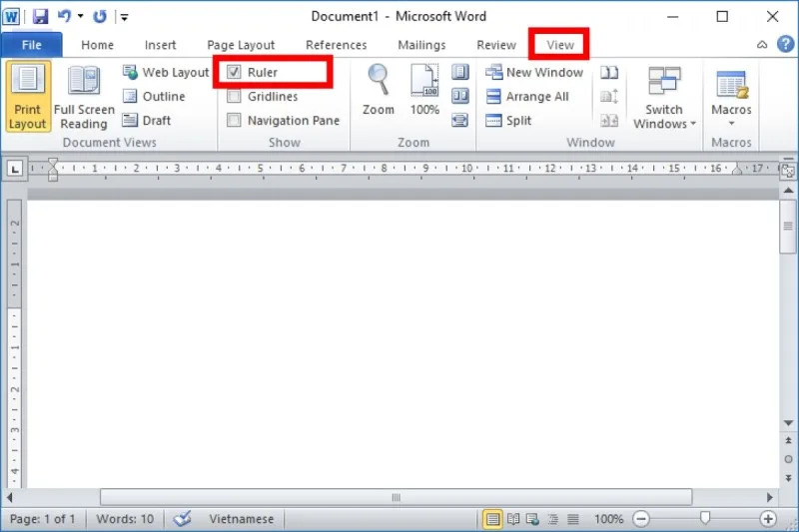This screenshot has width=799, height=532.
Task: Open the Undo history dropdown arrow
Action: click(81, 16)
